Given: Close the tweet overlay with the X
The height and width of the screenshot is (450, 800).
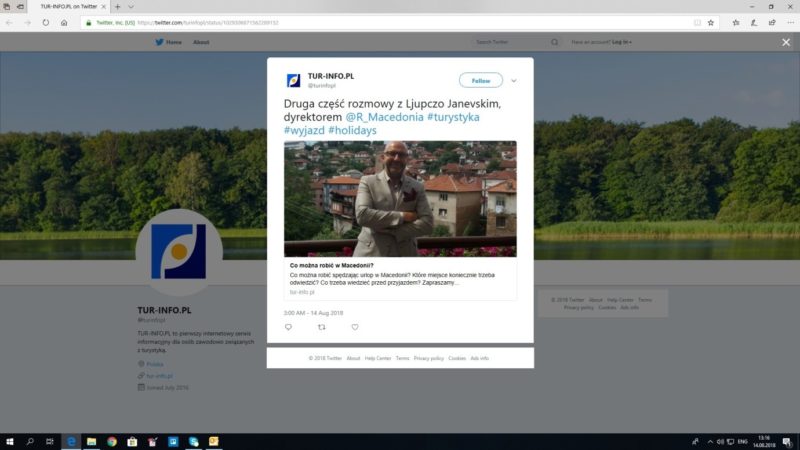Looking at the screenshot, I should tap(786, 42).
